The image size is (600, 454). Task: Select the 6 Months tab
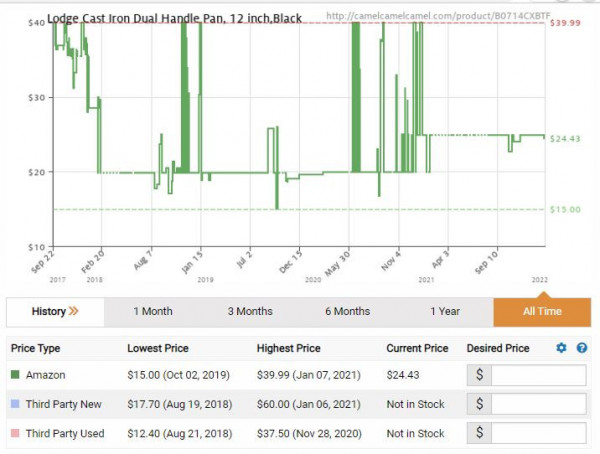click(x=347, y=311)
